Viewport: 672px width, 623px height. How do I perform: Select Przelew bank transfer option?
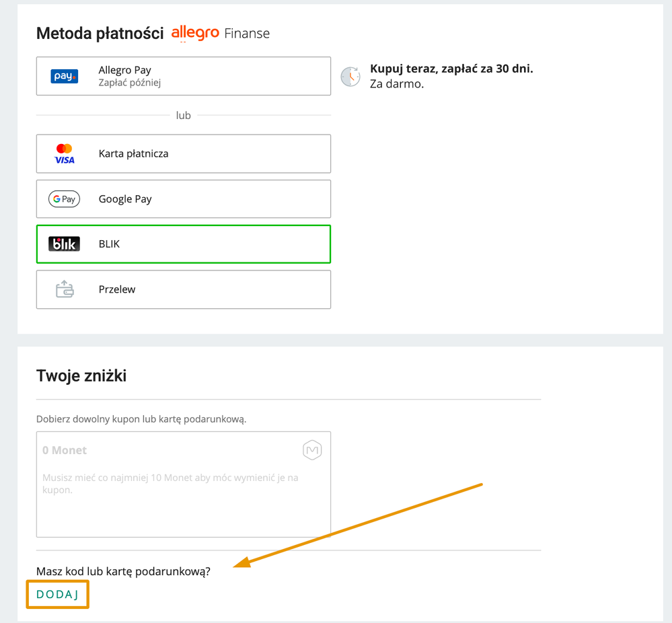184,289
